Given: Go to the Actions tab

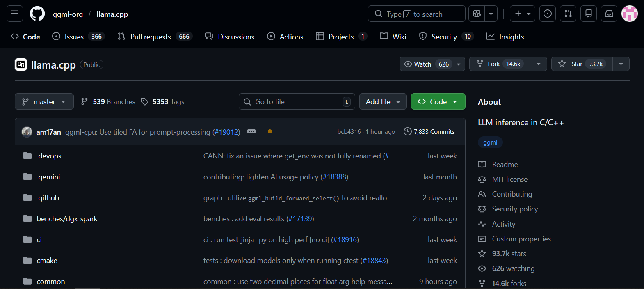Looking at the screenshot, I should tap(285, 37).
